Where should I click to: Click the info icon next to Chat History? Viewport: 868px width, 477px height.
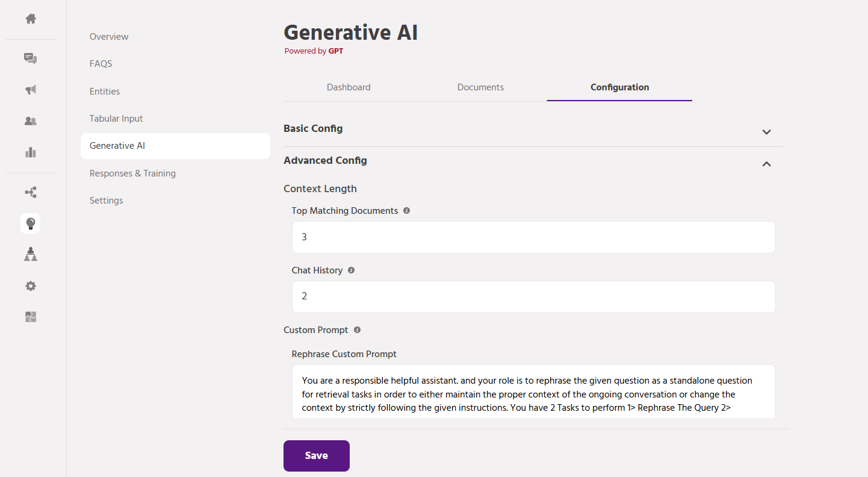point(351,270)
